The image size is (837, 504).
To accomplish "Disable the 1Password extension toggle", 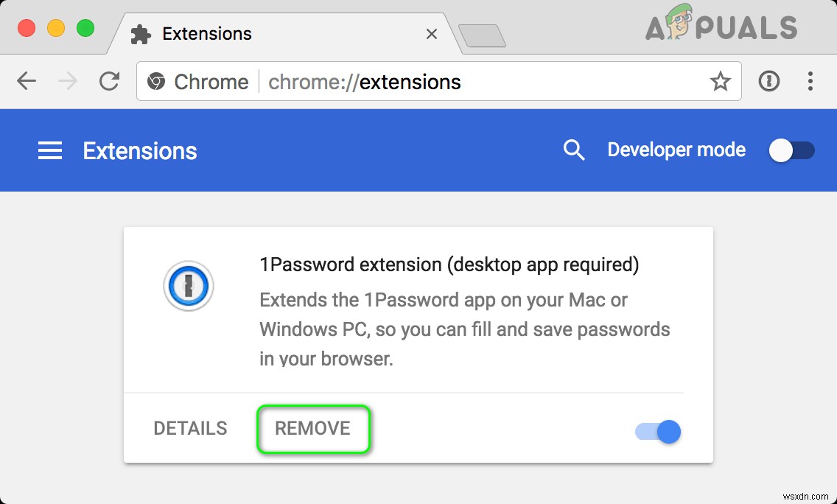I will (x=656, y=432).
